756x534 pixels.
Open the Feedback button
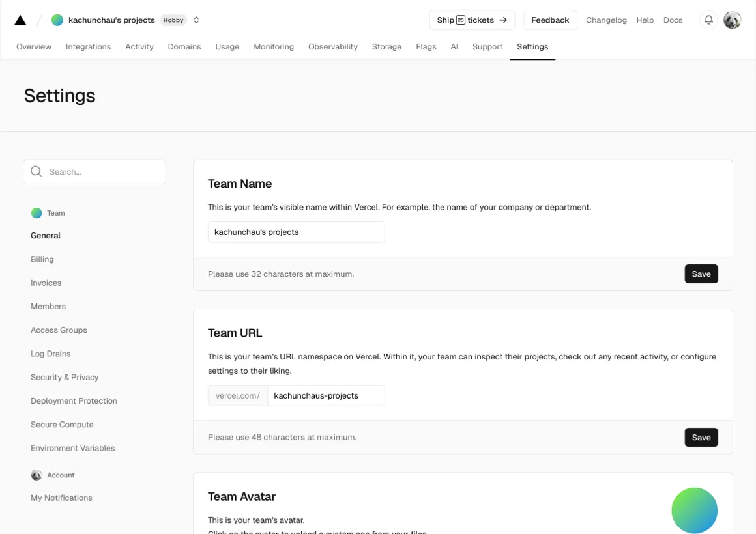pyautogui.click(x=549, y=20)
